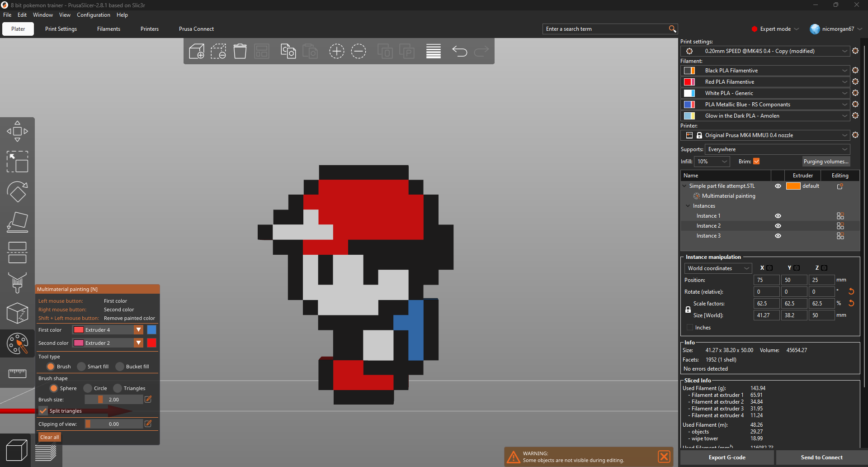868x467 pixels.
Task: Select the Bucket fill tool type
Action: pos(132,367)
